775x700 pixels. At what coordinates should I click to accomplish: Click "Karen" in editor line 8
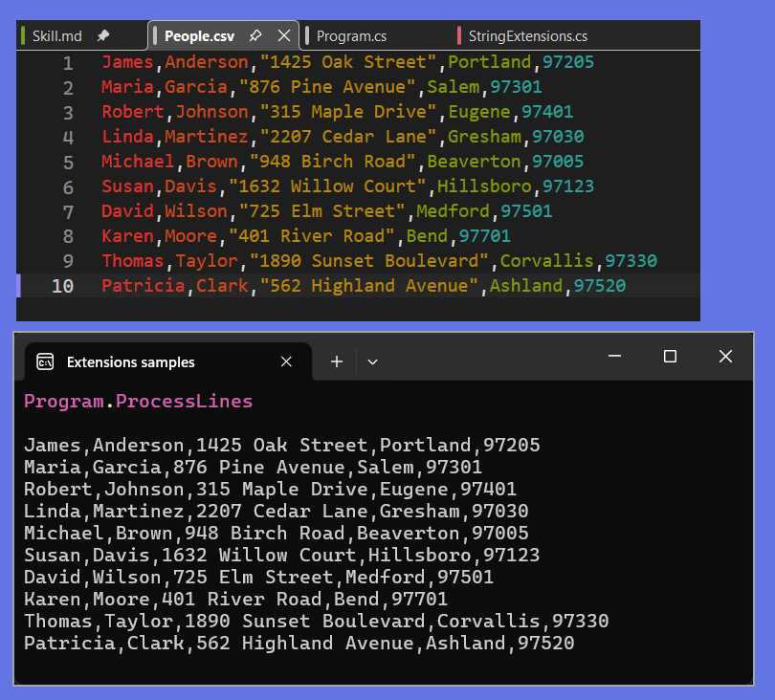tap(127, 236)
